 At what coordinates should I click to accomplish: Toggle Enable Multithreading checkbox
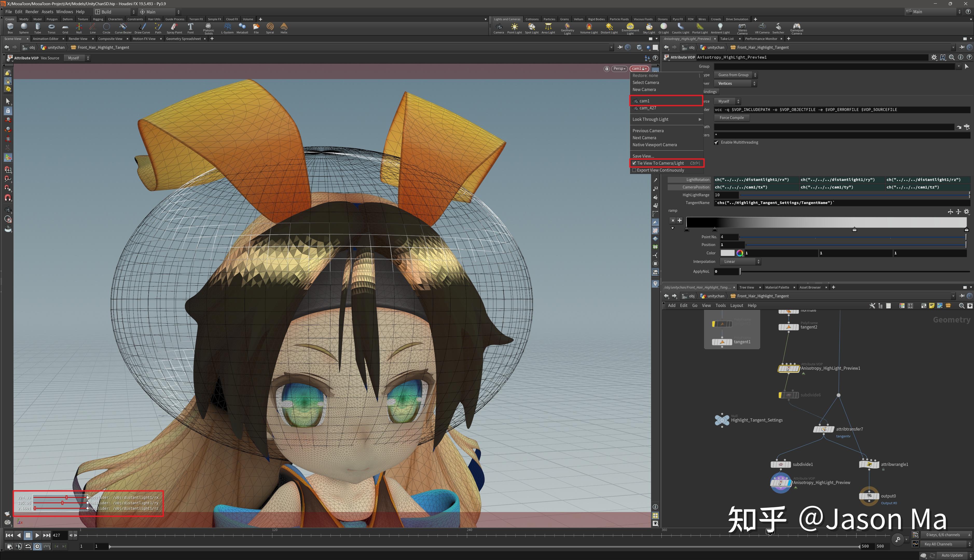[716, 142]
